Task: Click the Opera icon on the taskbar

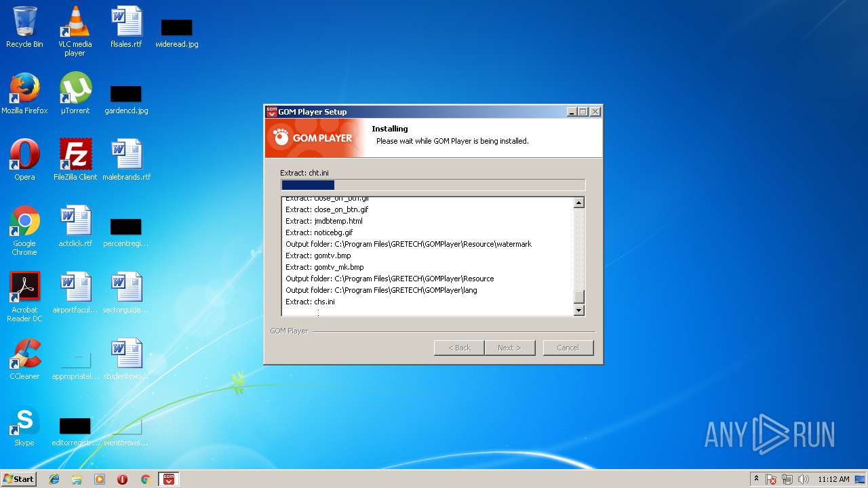Action: click(122, 479)
